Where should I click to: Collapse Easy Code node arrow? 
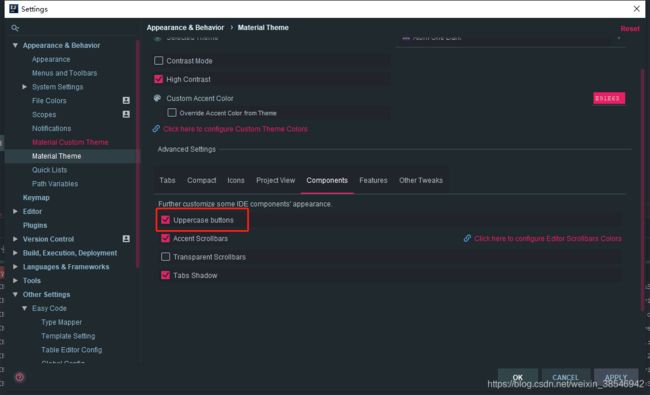click(24, 308)
